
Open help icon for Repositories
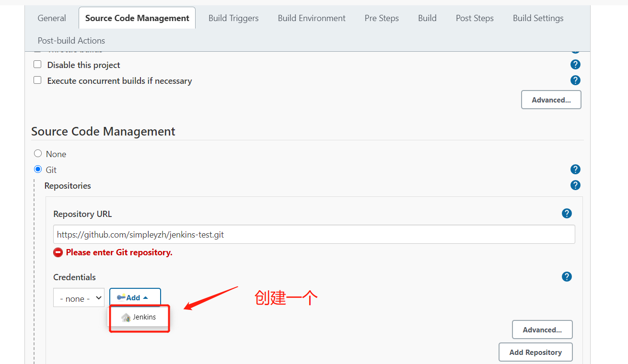(x=576, y=185)
